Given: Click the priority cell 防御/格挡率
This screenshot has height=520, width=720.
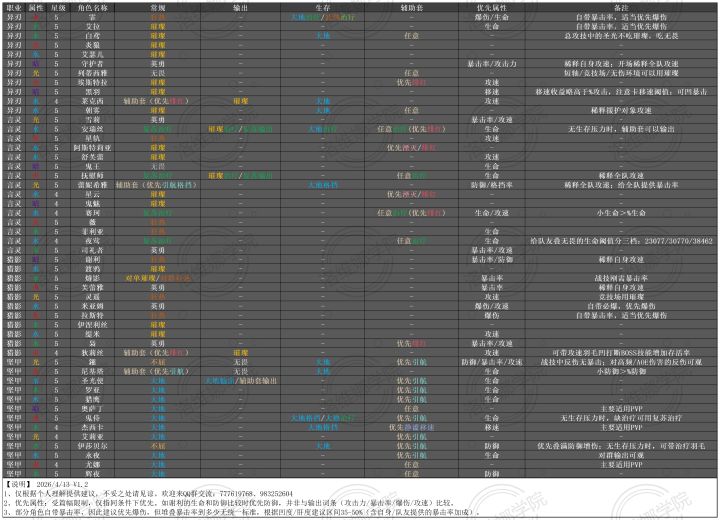Looking at the screenshot, I should 492,185.
